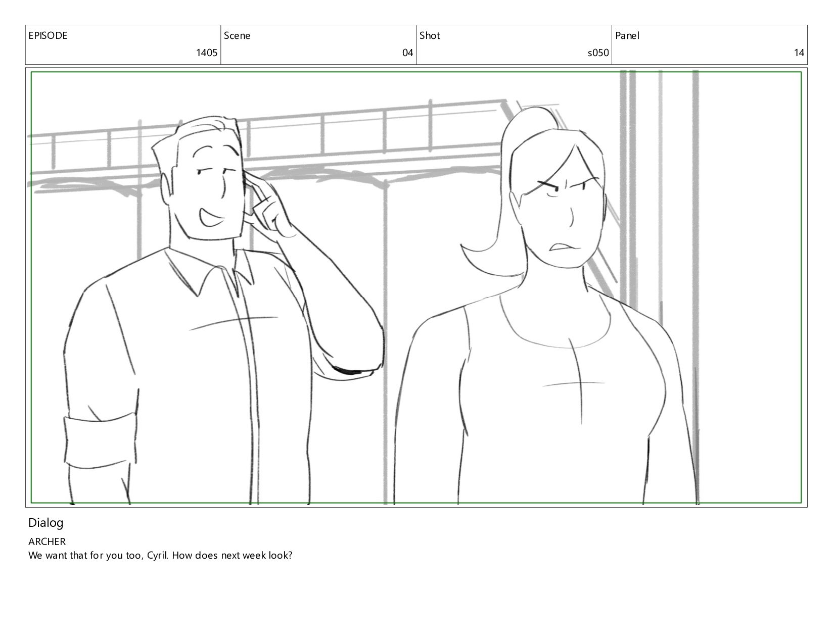Select the panel number 14
834x644 pixels.
[799, 53]
